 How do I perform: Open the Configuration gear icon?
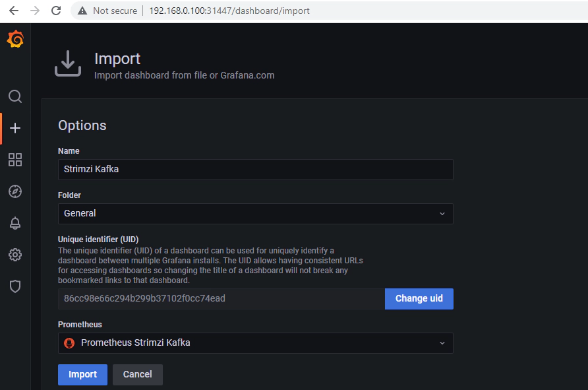pos(15,255)
